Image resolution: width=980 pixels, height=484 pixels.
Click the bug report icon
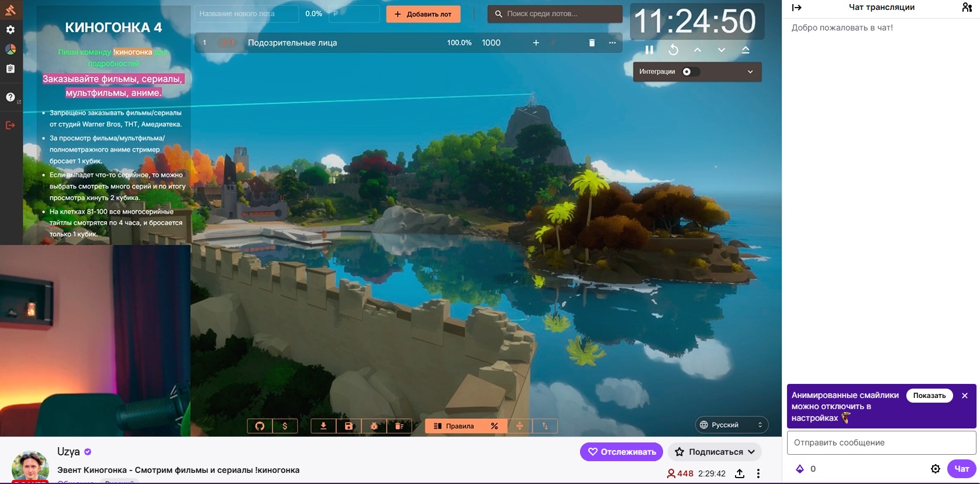[x=374, y=426]
